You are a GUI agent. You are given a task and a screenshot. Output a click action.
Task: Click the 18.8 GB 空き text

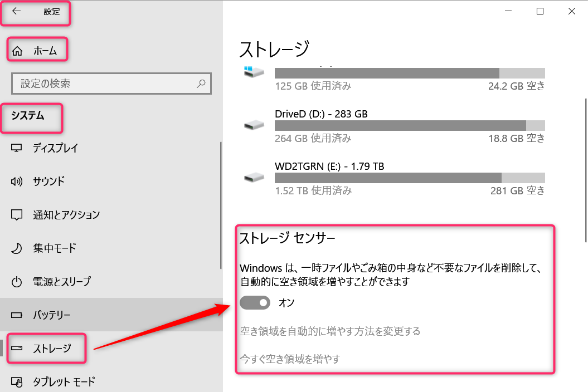pos(516,139)
